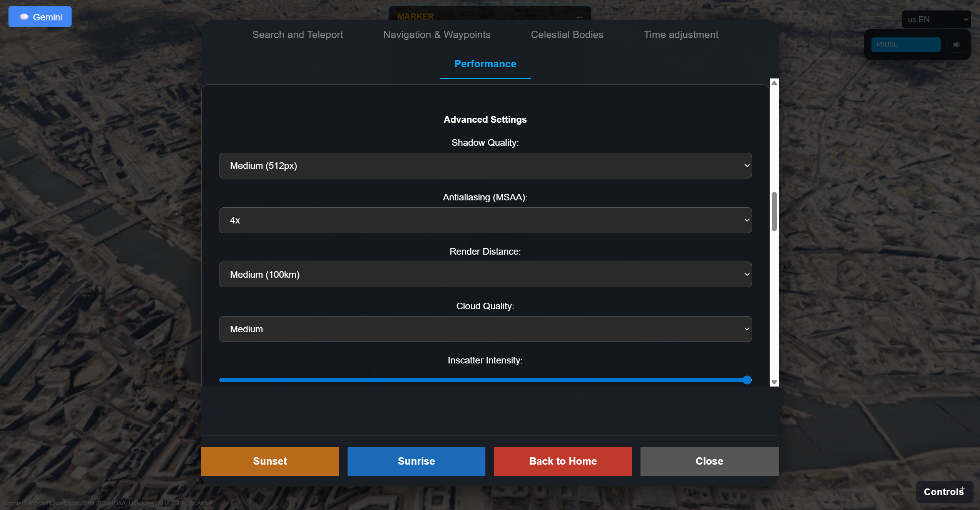Adjust the Inscatter Intensity slider
The image size is (980, 510).
[x=746, y=380]
